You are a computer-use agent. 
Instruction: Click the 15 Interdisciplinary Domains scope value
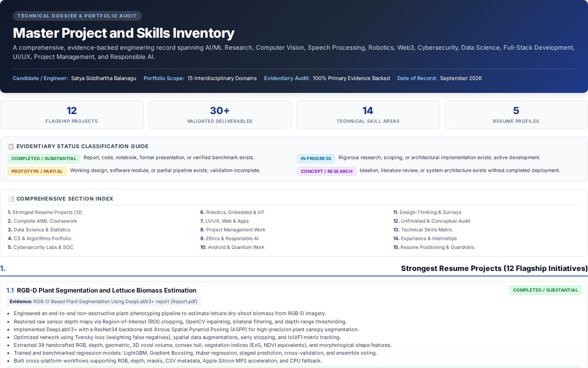pos(222,78)
